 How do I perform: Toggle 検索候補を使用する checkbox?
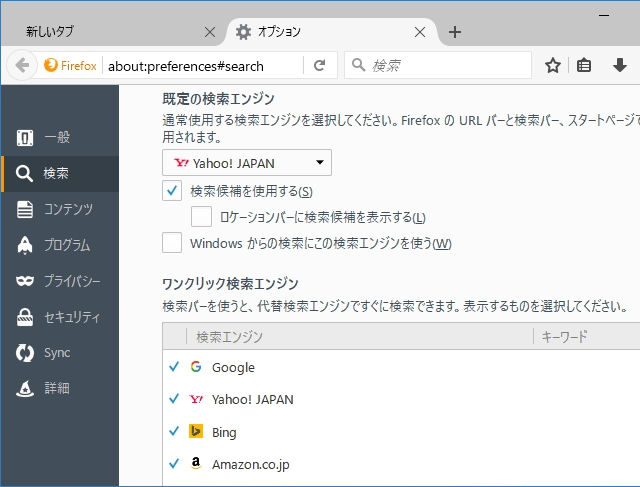point(172,191)
